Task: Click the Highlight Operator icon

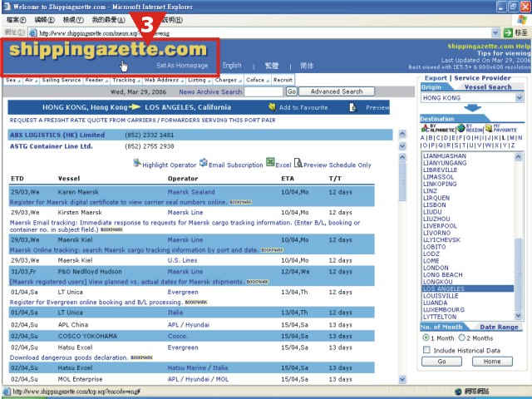Action: pyautogui.click(x=136, y=163)
